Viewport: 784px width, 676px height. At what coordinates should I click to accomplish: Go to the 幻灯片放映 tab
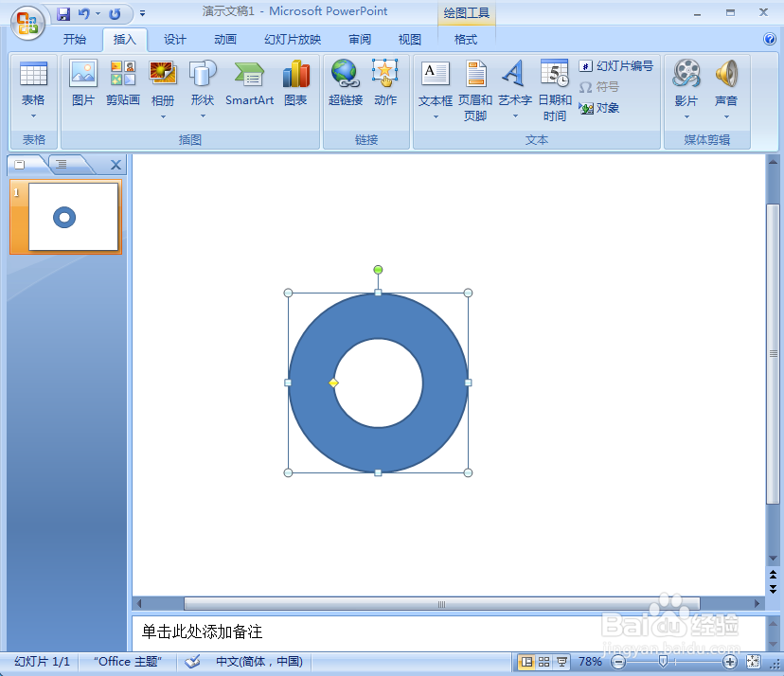pyautogui.click(x=293, y=40)
